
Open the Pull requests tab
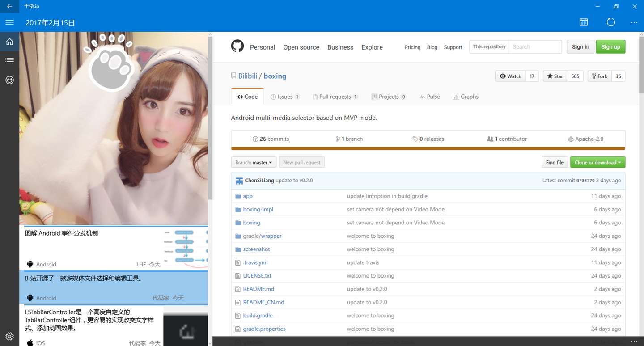335,97
